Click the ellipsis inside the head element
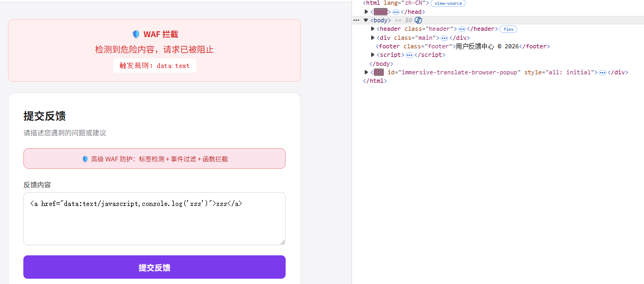The width and height of the screenshot is (644, 284). [396, 12]
